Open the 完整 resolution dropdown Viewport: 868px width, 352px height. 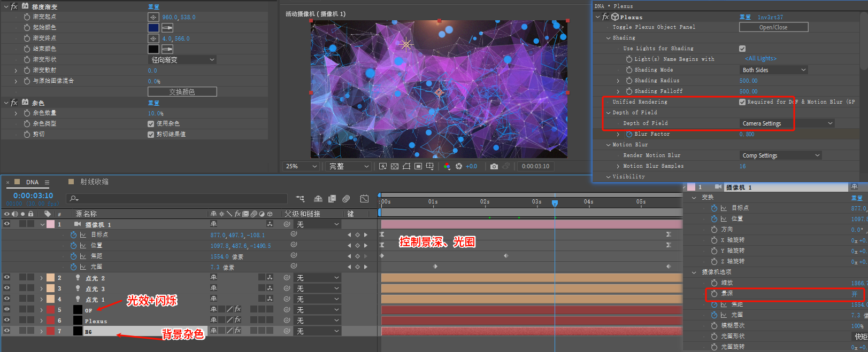click(x=349, y=166)
